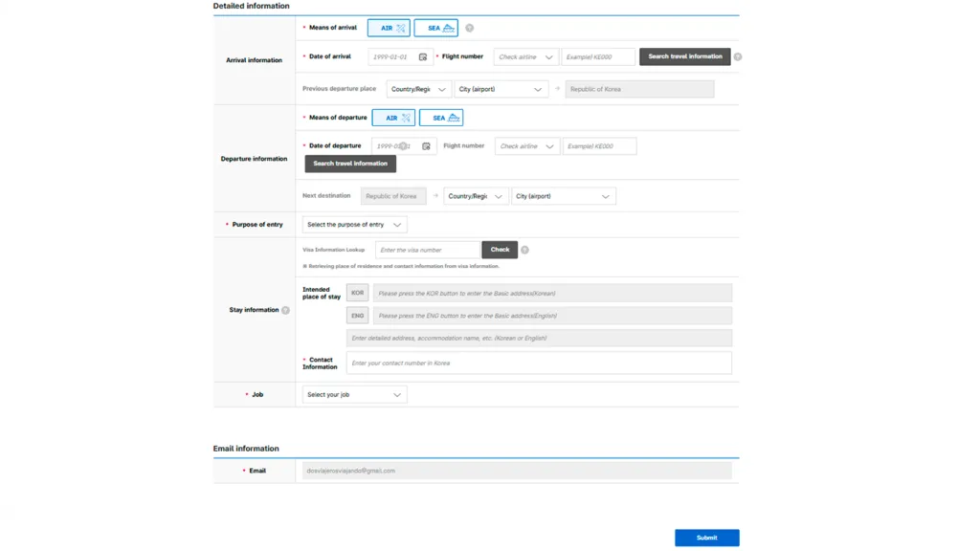Expand the Select your job dropdown

pyautogui.click(x=354, y=394)
